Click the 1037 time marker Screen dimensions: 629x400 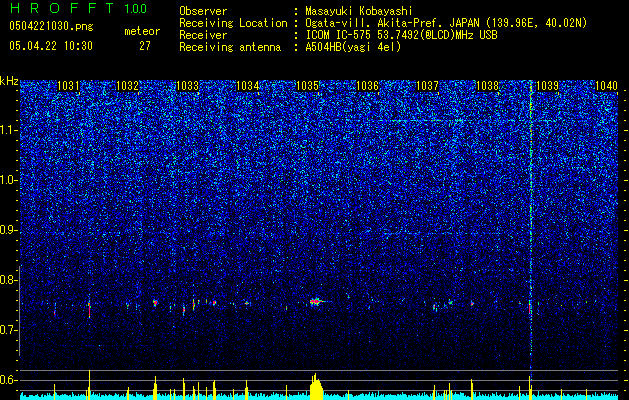[x=428, y=86]
